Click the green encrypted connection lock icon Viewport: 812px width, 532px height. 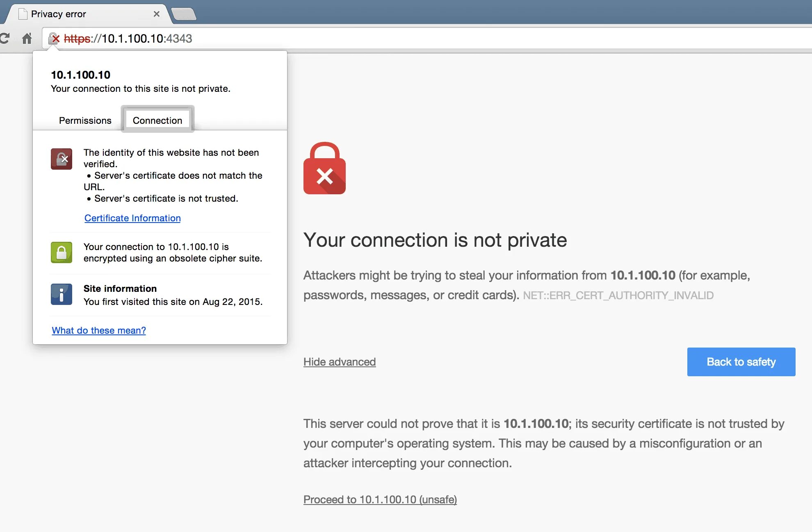tap(62, 252)
